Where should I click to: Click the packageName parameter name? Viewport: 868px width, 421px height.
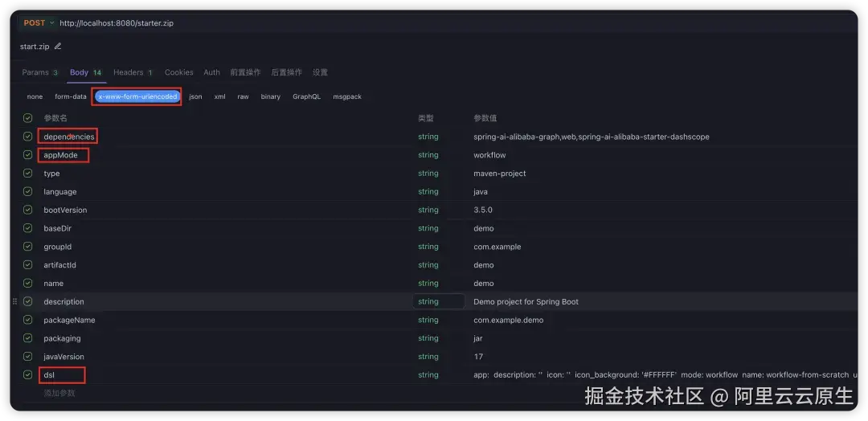69,320
